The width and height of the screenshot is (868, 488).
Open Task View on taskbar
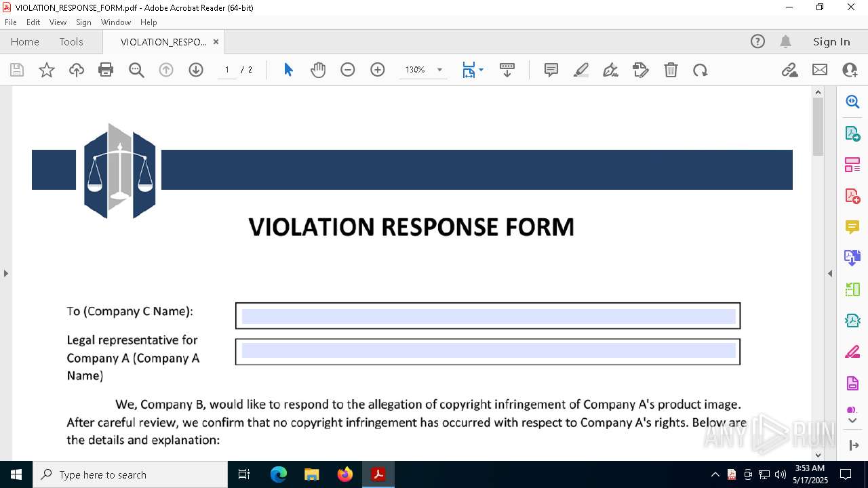(245, 474)
